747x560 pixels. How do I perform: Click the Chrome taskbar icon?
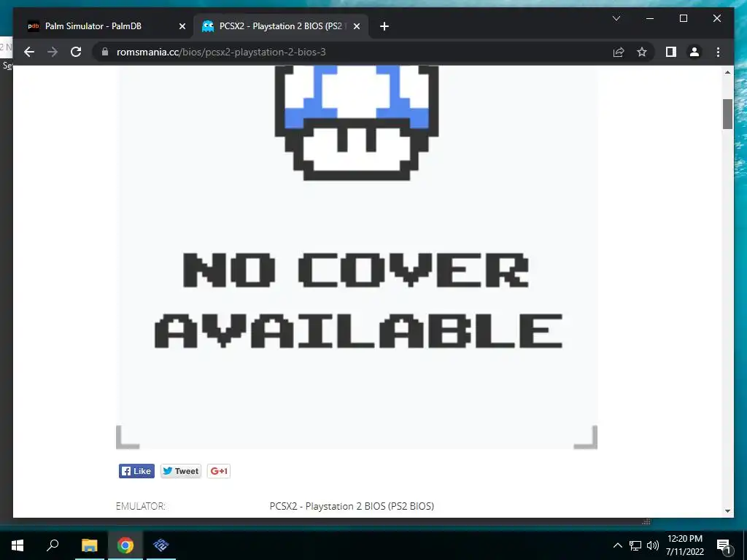point(125,545)
